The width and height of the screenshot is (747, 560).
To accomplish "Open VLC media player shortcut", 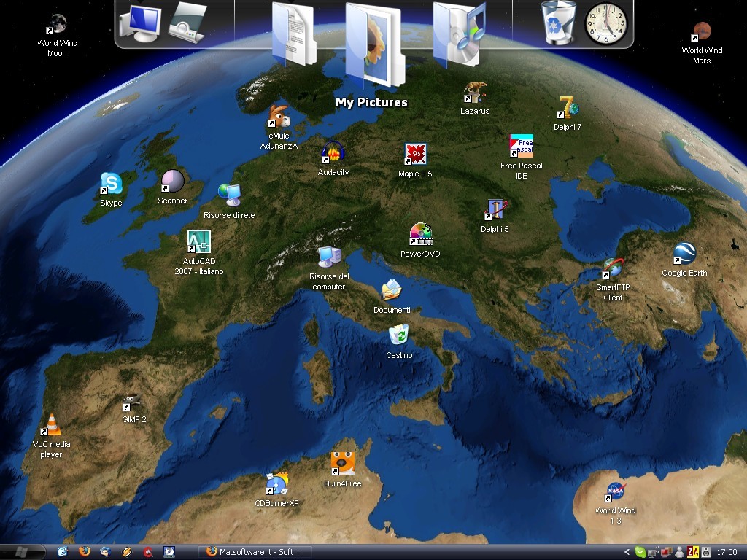I will [51, 436].
